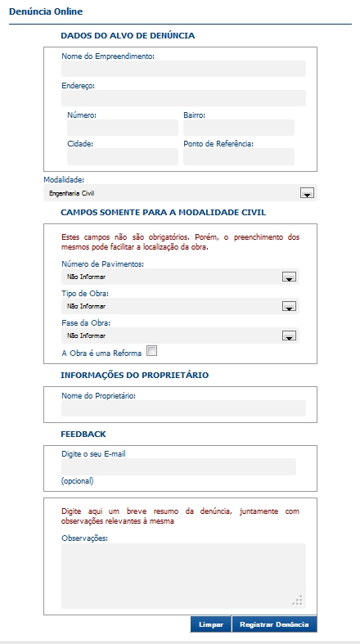Focus the Nome do Empreendimento field
Viewport: 360px width, 644px height.
point(183,69)
